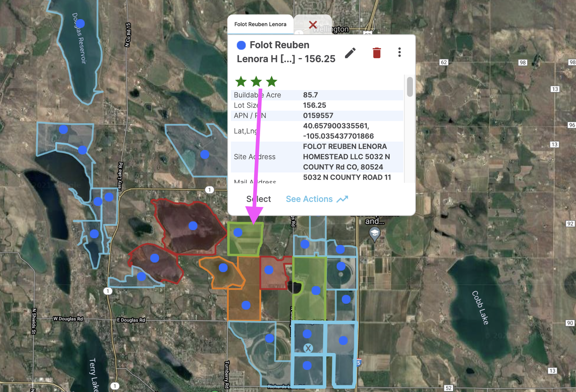Toggle the third green rating star
Viewport: 576px width, 392px height.
tap(271, 81)
